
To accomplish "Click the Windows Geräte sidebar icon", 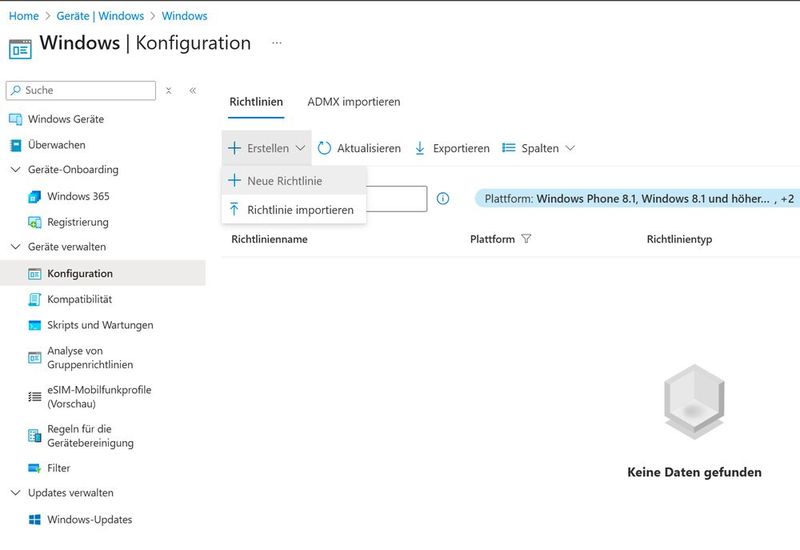I will 16,119.
